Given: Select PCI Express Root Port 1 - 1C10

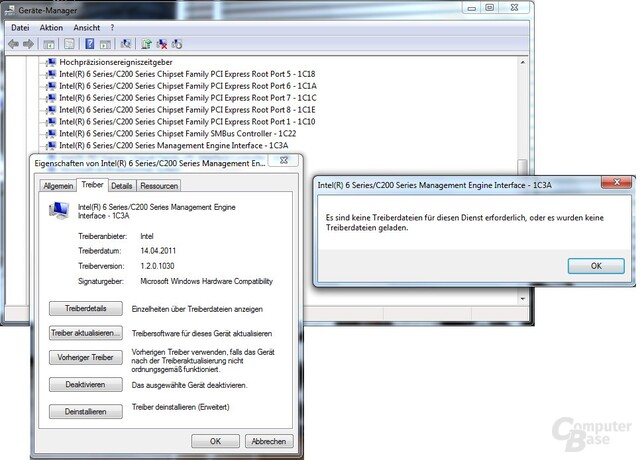Looking at the screenshot, I should click(187, 121).
